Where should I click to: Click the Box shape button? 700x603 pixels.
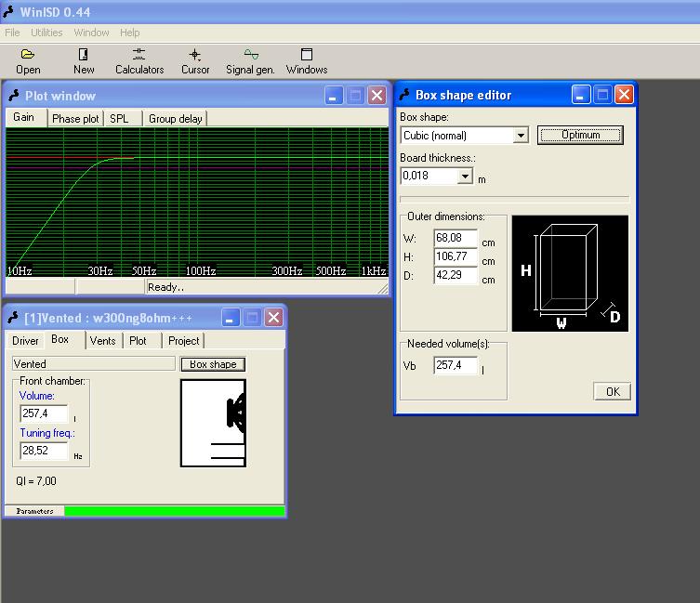(x=213, y=364)
